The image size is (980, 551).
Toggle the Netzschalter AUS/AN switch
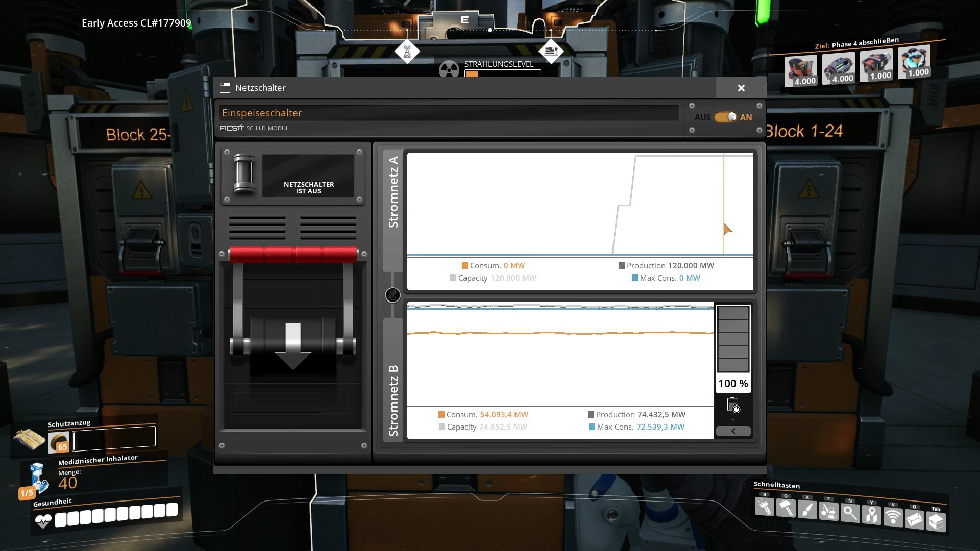725,117
